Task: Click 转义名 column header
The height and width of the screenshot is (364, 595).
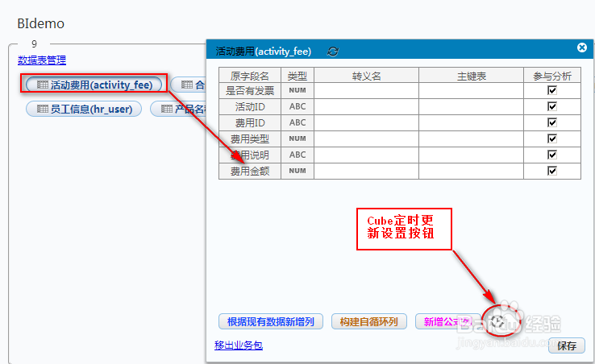Action: tap(366, 76)
